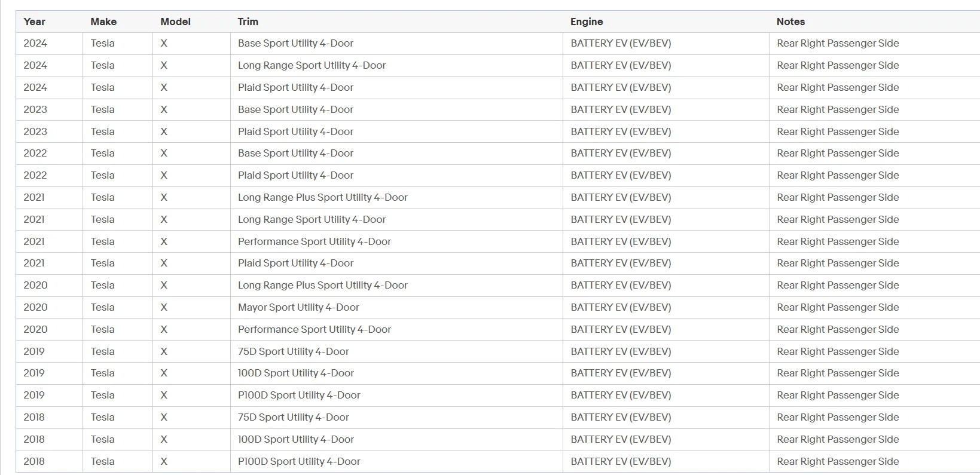Viewport: 980px width, 475px height.
Task: Click BATTERY EV engine in Mayor trim row
Action: 621,307
